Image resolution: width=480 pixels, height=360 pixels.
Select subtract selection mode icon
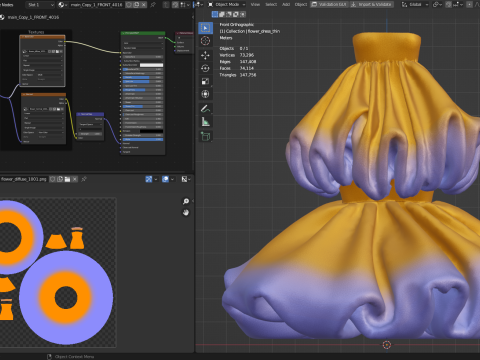point(229,14)
